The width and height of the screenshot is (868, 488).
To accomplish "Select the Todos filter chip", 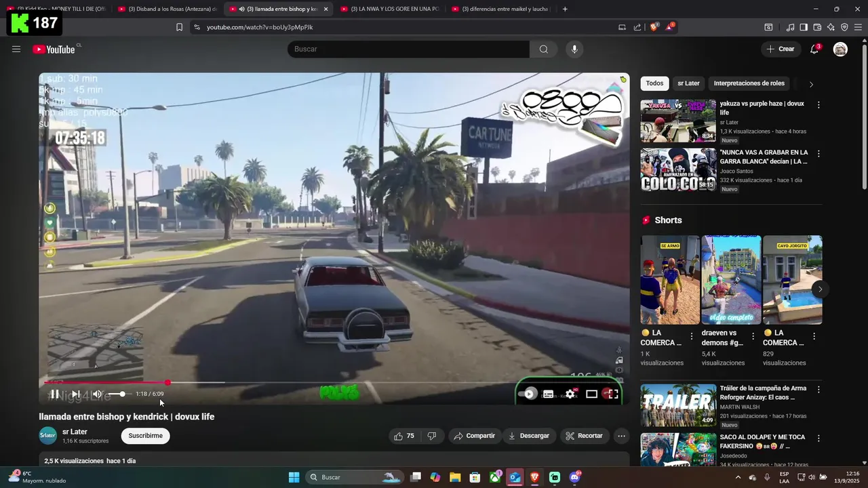I will coord(654,83).
